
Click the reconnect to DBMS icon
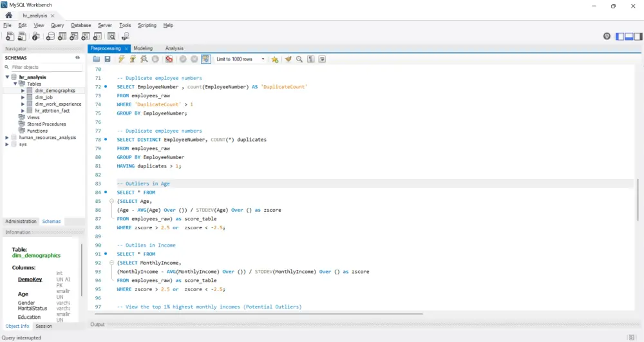126,37
